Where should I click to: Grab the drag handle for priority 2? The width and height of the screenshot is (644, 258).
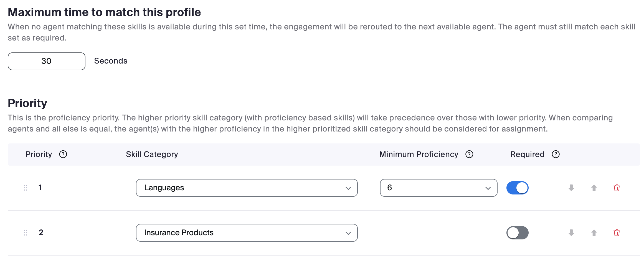pos(26,233)
